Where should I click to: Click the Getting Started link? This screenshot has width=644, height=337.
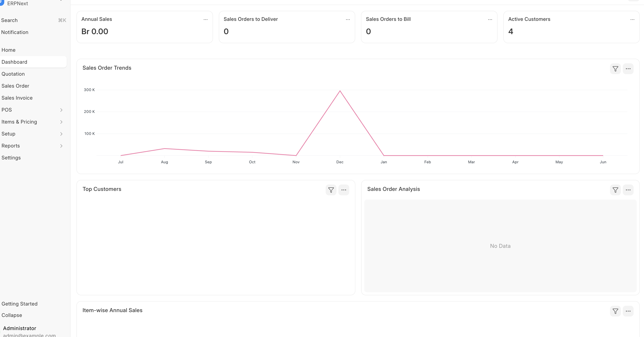pos(19,304)
